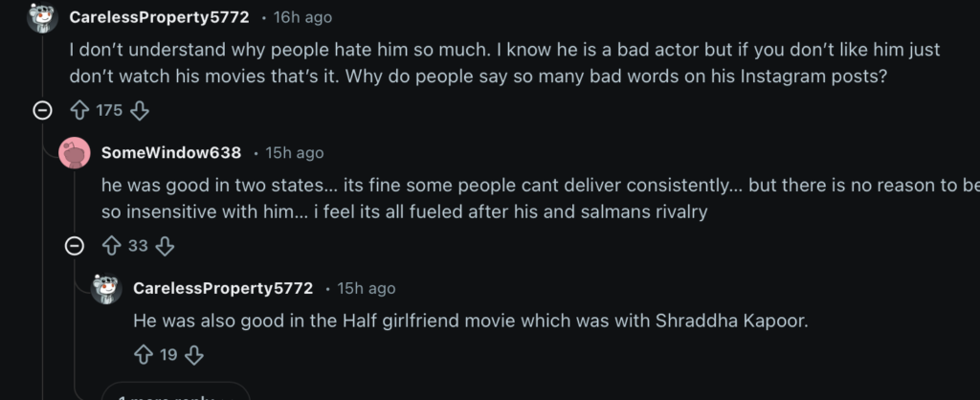Upvote the Half Girlfriend reply with 19 points

click(x=144, y=355)
